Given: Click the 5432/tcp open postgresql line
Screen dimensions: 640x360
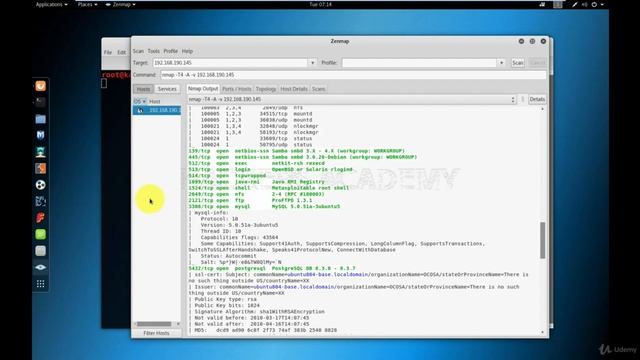Looking at the screenshot, I should pos(272,269).
